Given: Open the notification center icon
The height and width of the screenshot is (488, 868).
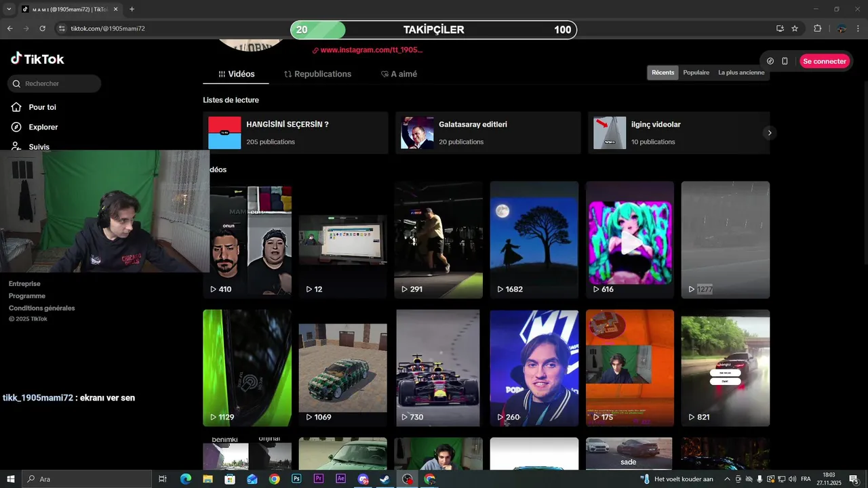Looking at the screenshot, I should click(x=854, y=479).
